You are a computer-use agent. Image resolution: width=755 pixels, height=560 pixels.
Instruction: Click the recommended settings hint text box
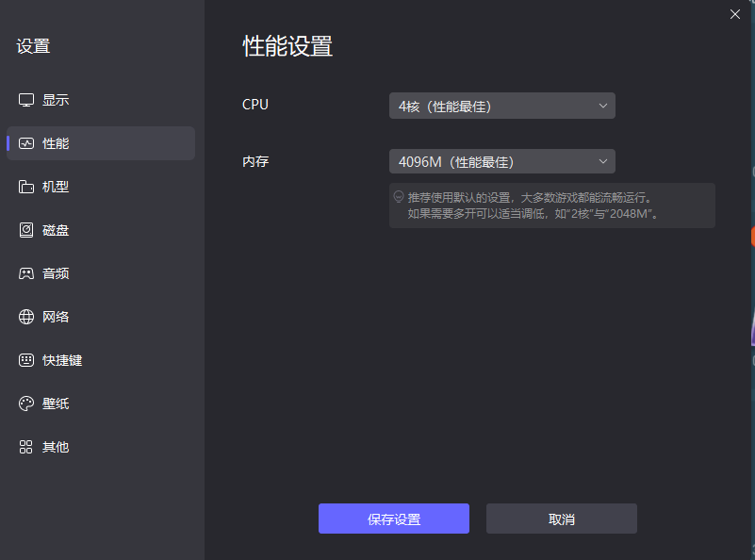click(551, 205)
